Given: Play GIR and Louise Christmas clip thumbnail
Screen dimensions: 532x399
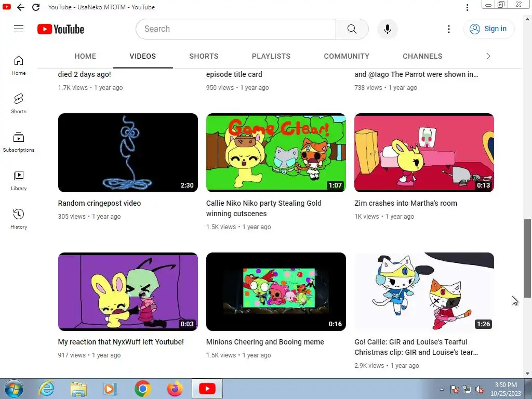Looking at the screenshot, I should [x=424, y=291].
